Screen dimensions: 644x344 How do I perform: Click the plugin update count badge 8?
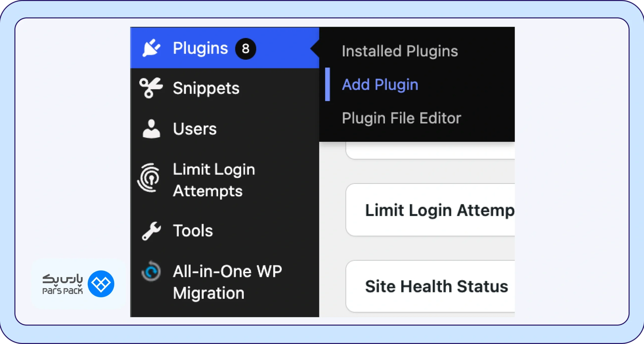coord(246,49)
